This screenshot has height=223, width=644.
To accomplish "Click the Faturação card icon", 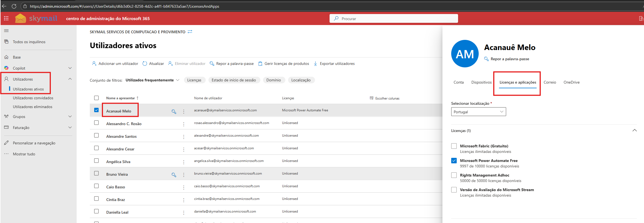I will point(6,127).
